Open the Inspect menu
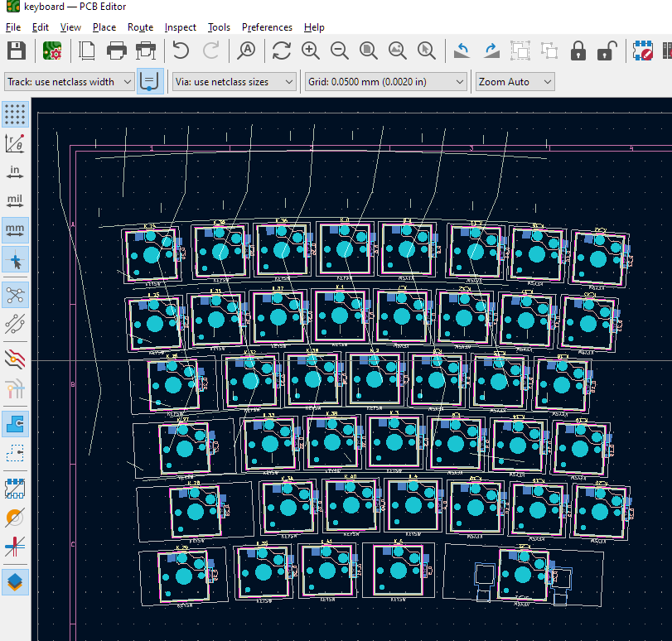Image resolution: width=672 pixels, height=641 pixels. 180,27
